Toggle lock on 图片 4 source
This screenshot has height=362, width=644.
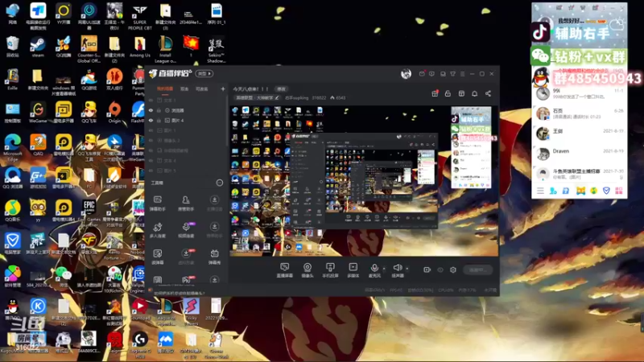coord(159,120)
